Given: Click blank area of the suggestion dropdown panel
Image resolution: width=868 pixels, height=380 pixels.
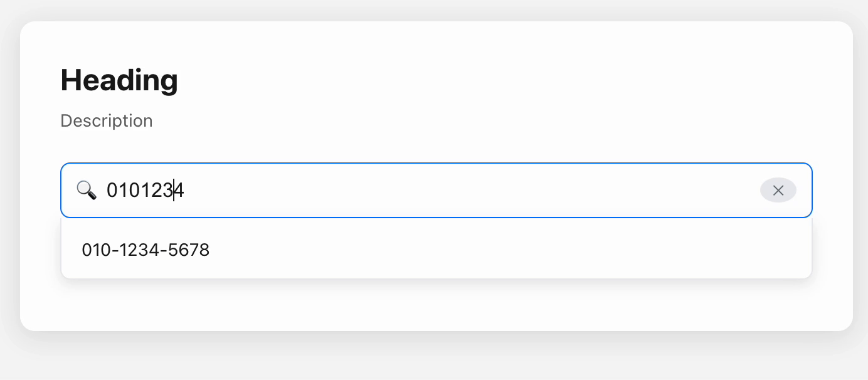Looking at the screenshot, I should pyautogui.click(x=502, y=250).
